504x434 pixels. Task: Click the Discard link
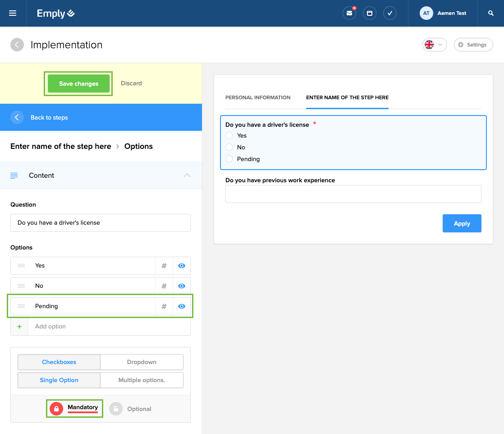point(131,83)
